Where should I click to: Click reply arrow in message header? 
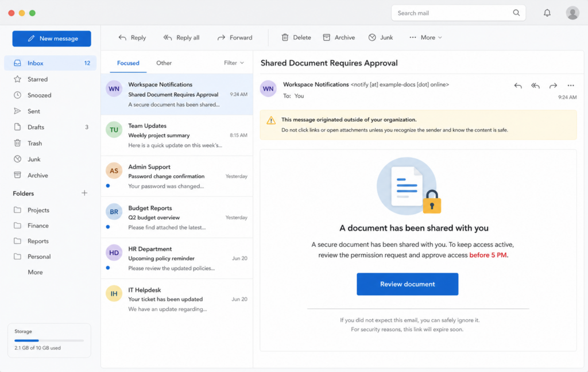[x=518, y=86]
